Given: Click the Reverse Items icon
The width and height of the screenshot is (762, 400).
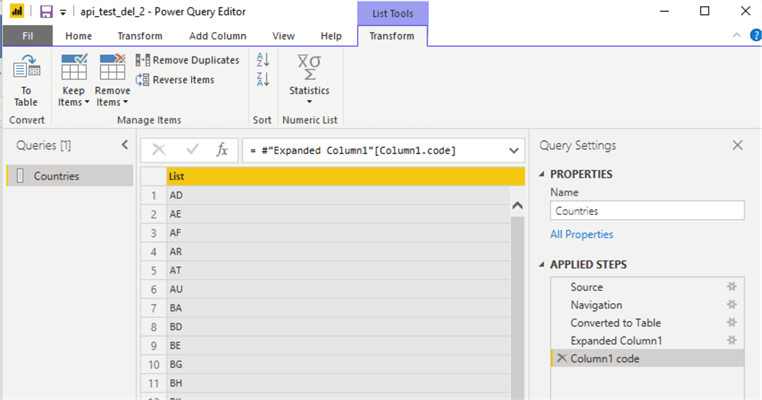Looking at the screenshot, I should [x=143, y=80].
